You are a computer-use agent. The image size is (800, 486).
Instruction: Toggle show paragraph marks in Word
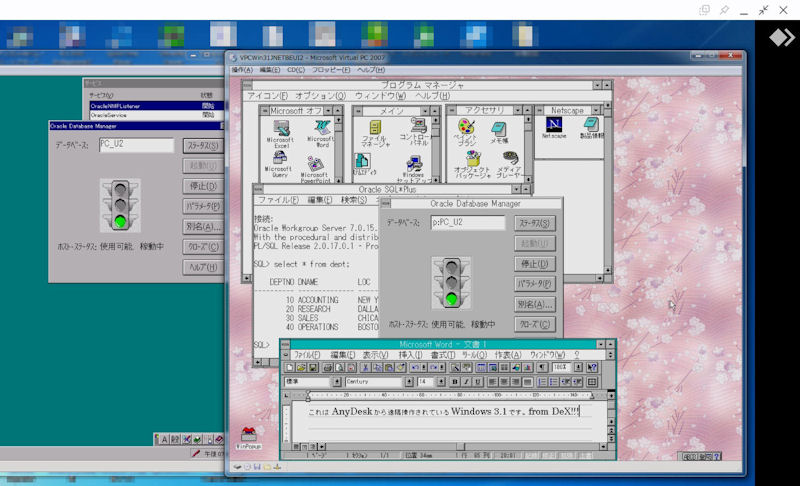(542, 367)
